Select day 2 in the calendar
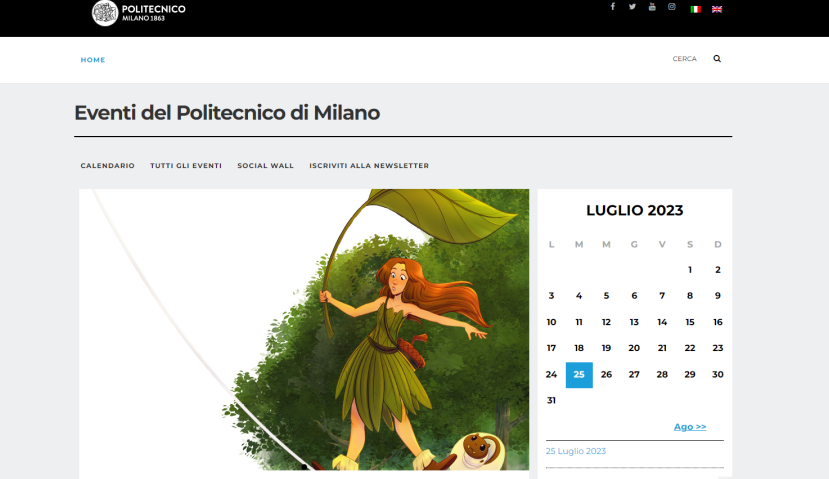The width and height of the screenshot is (829, 479). (x=717, y=270)
